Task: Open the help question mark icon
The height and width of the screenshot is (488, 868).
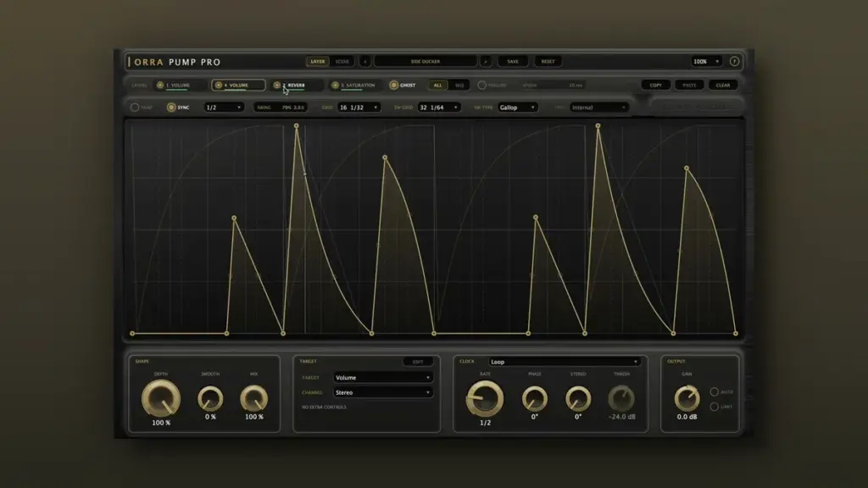Action: [x=734, y=61]
